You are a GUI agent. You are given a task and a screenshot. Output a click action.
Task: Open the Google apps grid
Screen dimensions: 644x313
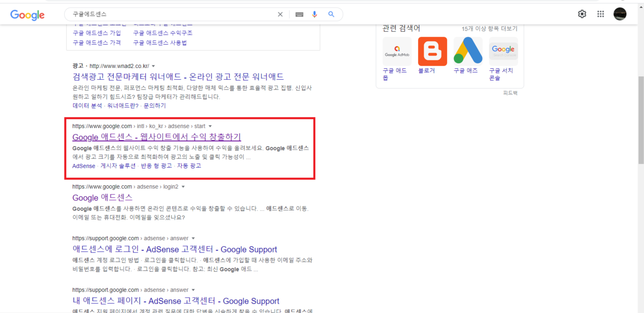(600, 14)
